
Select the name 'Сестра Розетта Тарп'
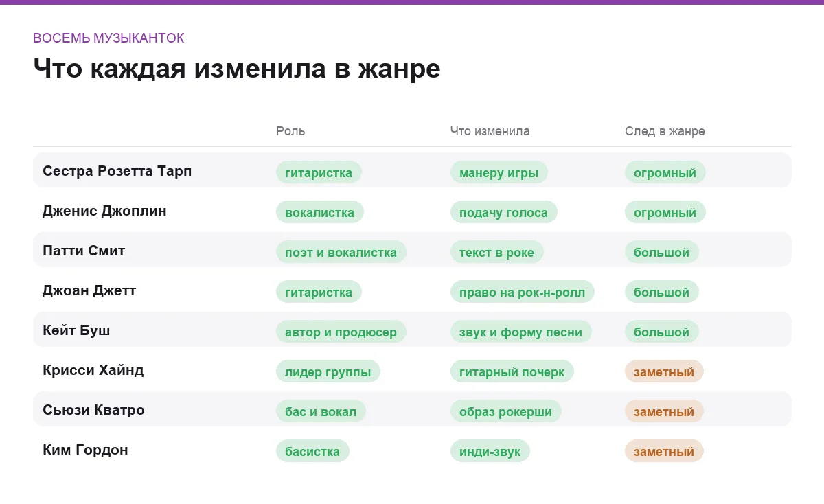pyautogui.click(x=117, y=171)
